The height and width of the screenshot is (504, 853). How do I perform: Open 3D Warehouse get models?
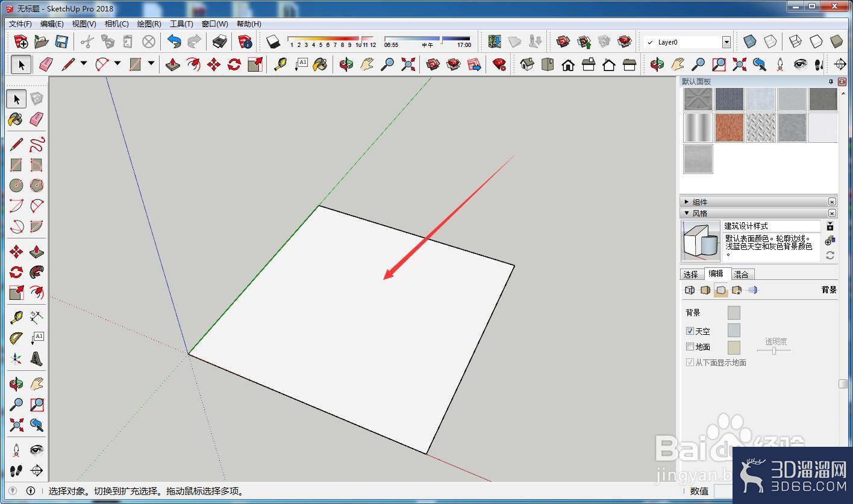(563, 42)
